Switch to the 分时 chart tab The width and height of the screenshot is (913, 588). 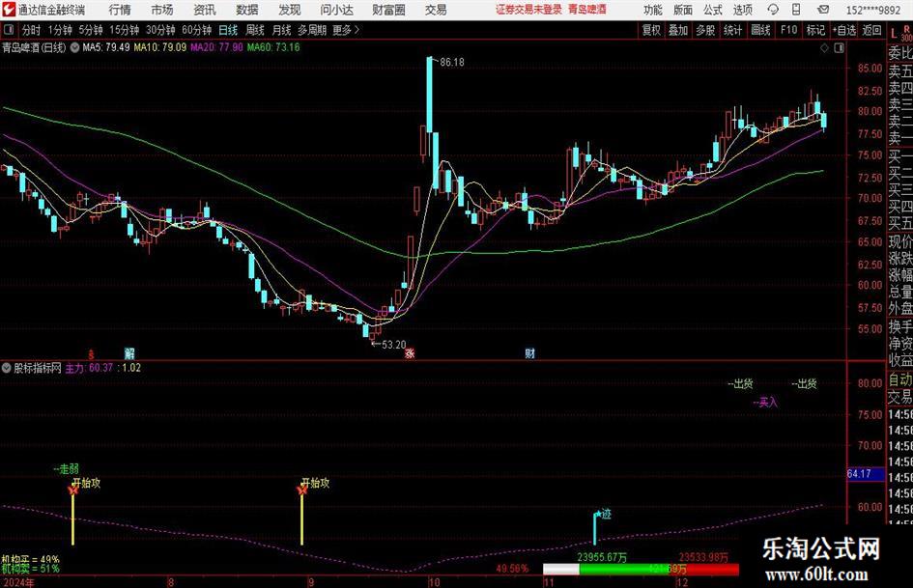coord(31,30)
